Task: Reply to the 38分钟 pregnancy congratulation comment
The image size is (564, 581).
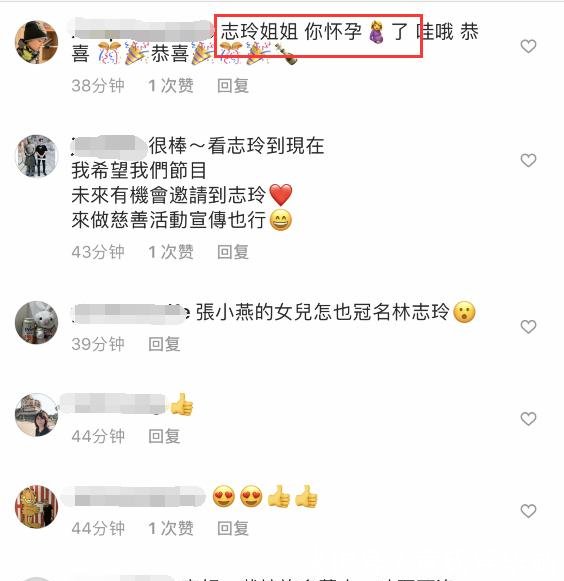Action: 233,86
